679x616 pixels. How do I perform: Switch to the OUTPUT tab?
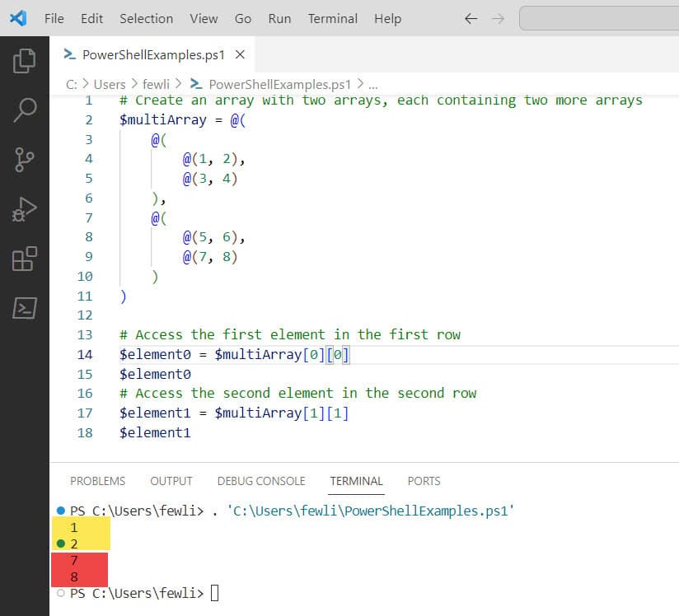pyautogui.click(x=171, y=481)
